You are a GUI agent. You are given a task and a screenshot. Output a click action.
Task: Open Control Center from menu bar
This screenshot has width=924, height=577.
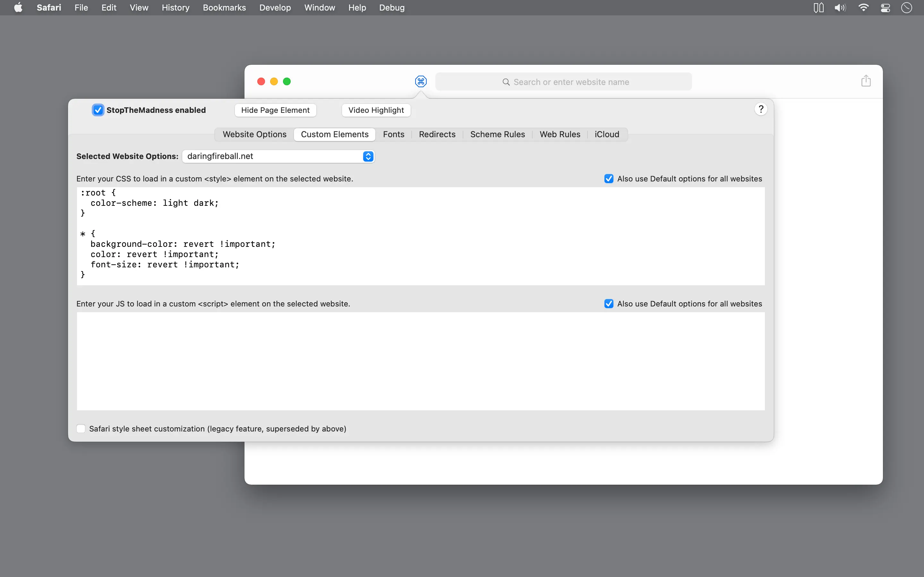click(x=886, y=8)
